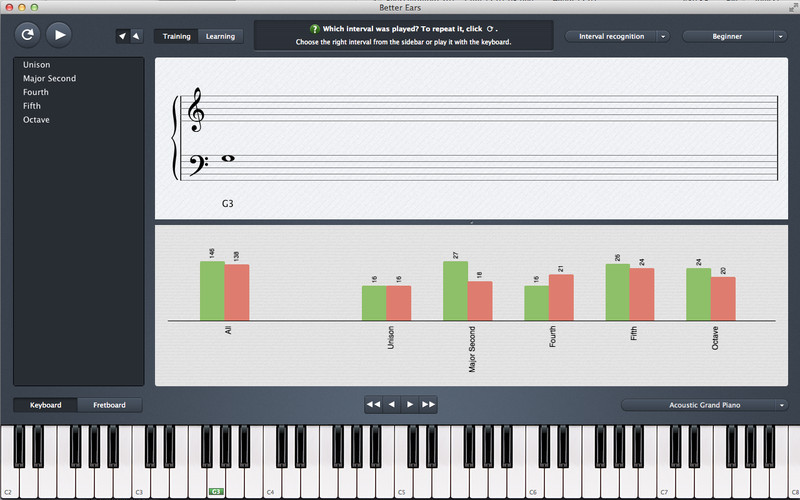Click the arrow beside Beginner
Viewport: 800px width, 500px height.
click(x=780, y=36)
